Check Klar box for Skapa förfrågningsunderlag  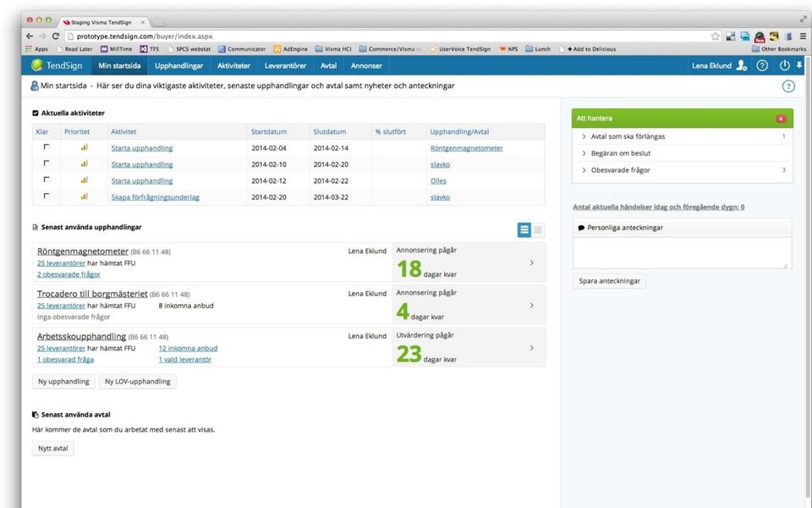tap(47, 196)
